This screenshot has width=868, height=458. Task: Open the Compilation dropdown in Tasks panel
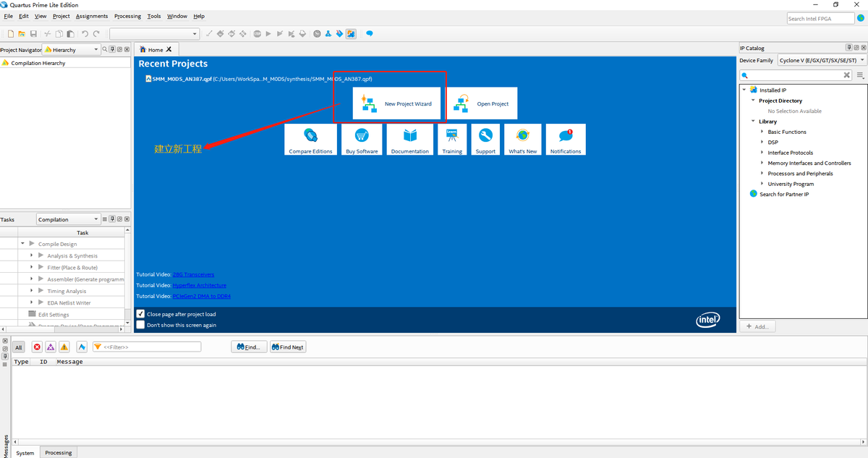tap(69, 219)
